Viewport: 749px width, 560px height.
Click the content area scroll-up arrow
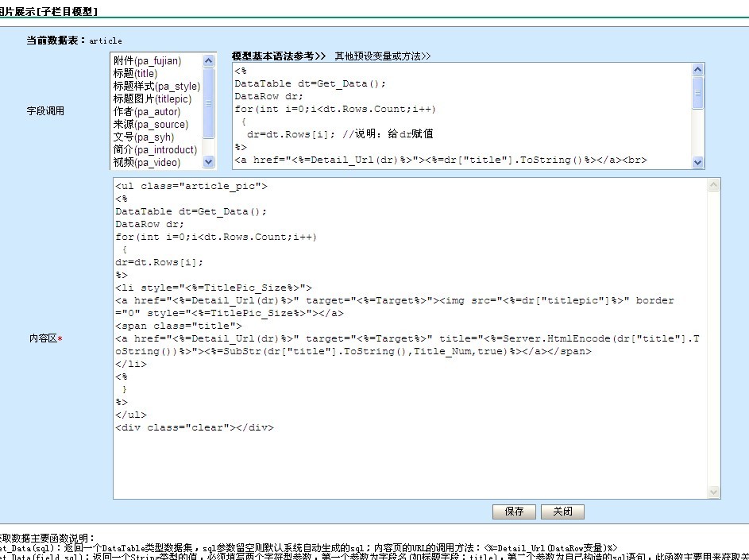714,185
